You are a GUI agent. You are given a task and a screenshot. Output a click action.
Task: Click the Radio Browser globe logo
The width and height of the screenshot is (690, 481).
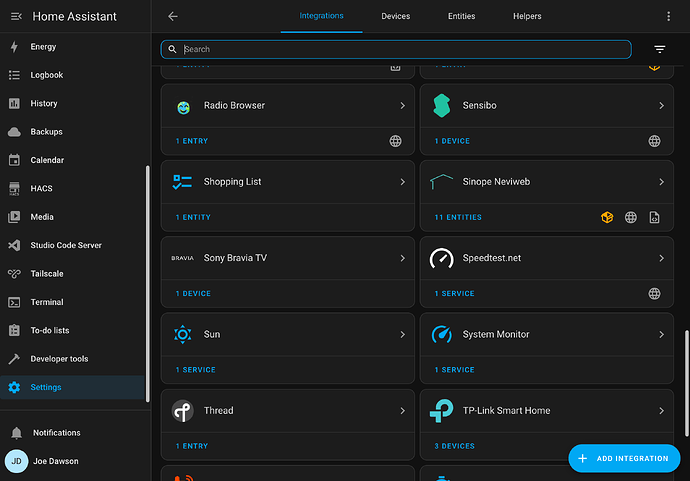(x=183, y=107)
